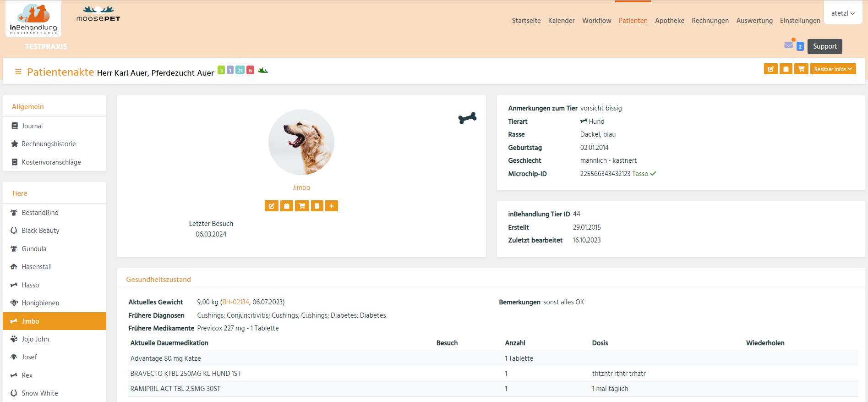Click Jimbo's round profile photo
The height and width of the screenshot is (402, 868).
pyautogui.click(x=301, y=142)
